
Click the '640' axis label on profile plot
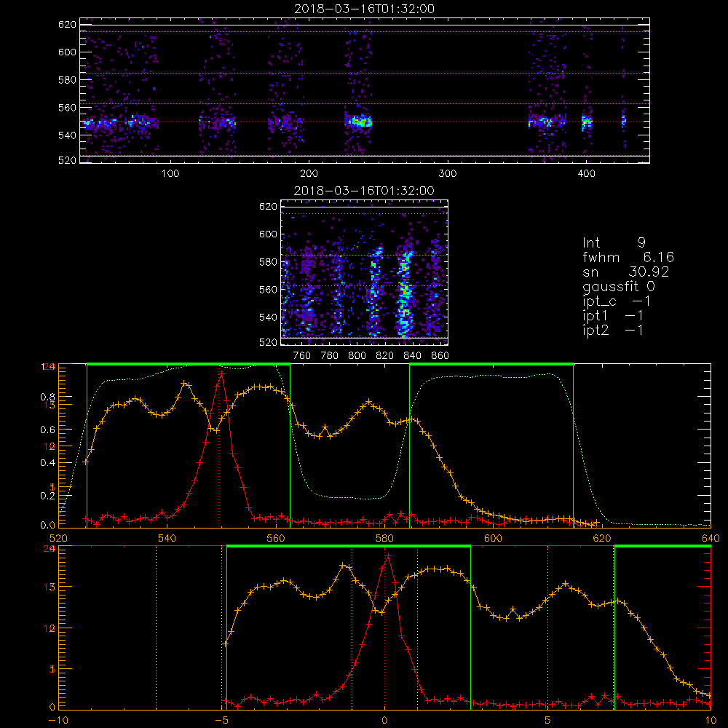[x=711, y=538]
